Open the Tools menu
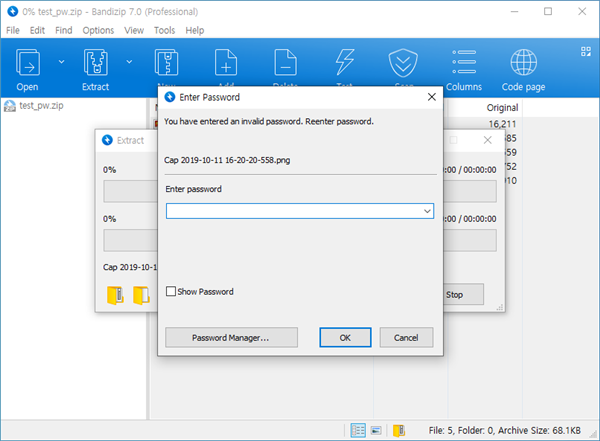 164,30
